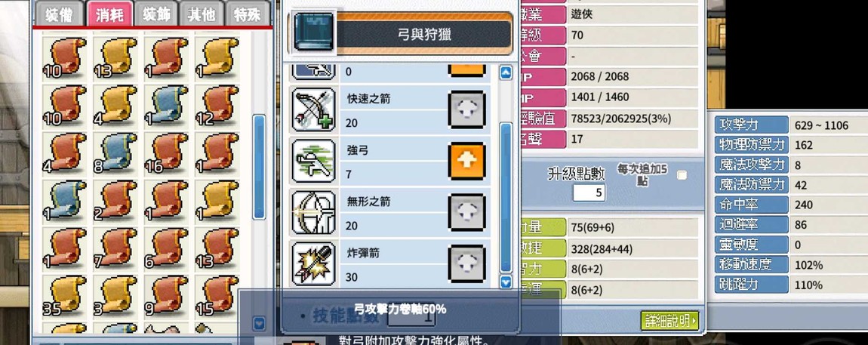Click the 弓與狩獵 skill book icon
Viewport: 868px width, 345px height.
coord(313,32)
